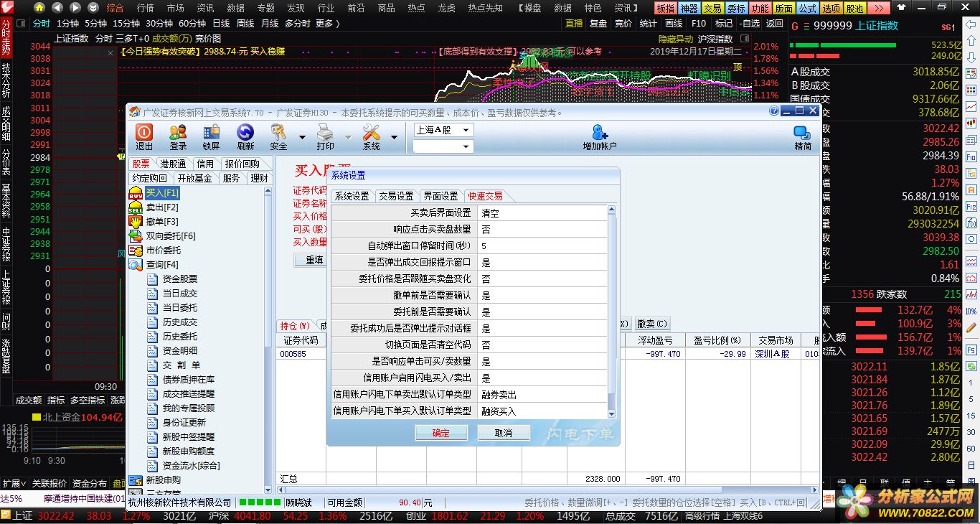Open 市价委托 entry
This screenshot has height=524, width=980.
[x=164, y=251]
